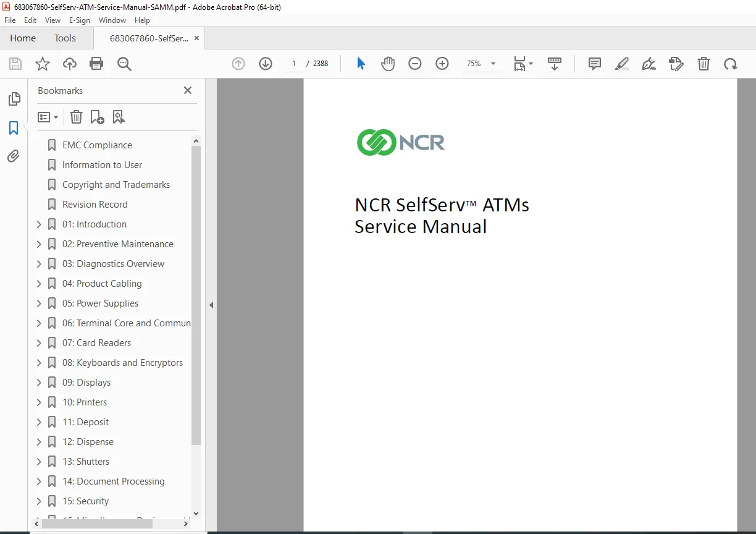
Task: Open the View menu
Action: click(x=52, y=20)
